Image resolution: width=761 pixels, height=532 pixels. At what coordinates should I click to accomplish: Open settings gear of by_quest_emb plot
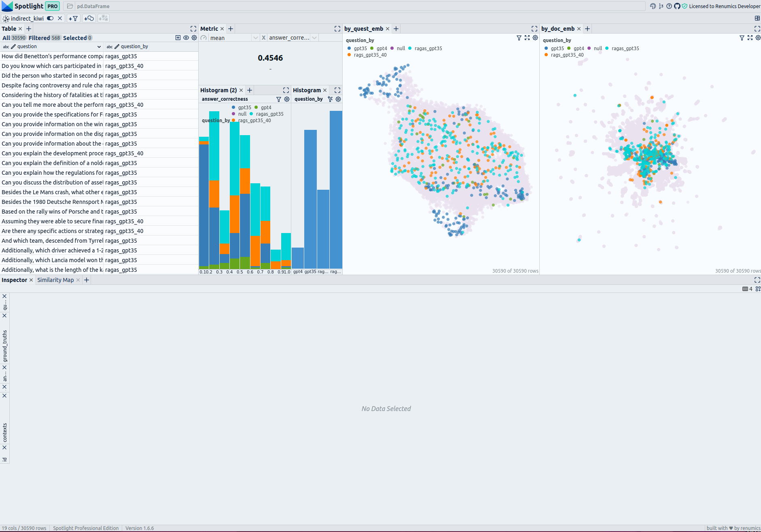tap(535, 38)
